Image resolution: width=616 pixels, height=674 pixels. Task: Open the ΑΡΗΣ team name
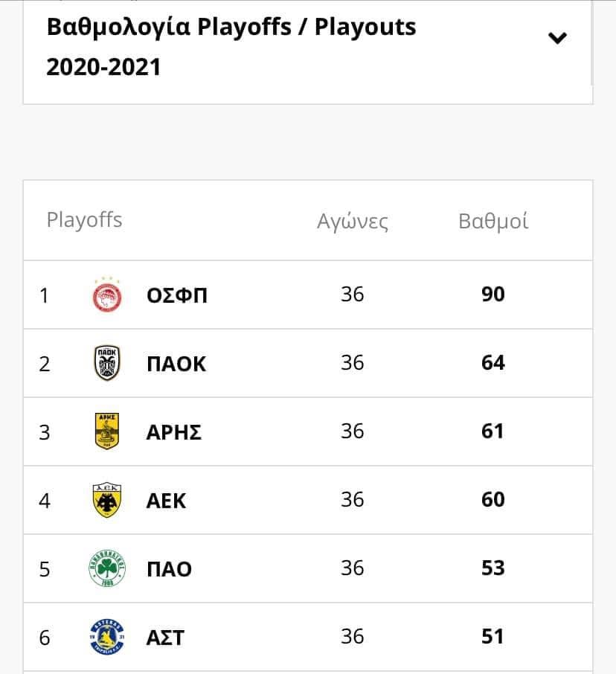point(174,433)
